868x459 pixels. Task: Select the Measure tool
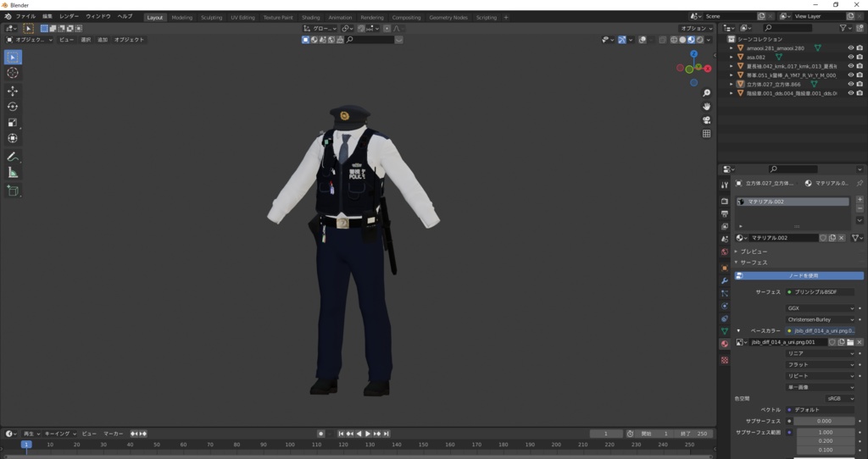[x=13, y=173]
